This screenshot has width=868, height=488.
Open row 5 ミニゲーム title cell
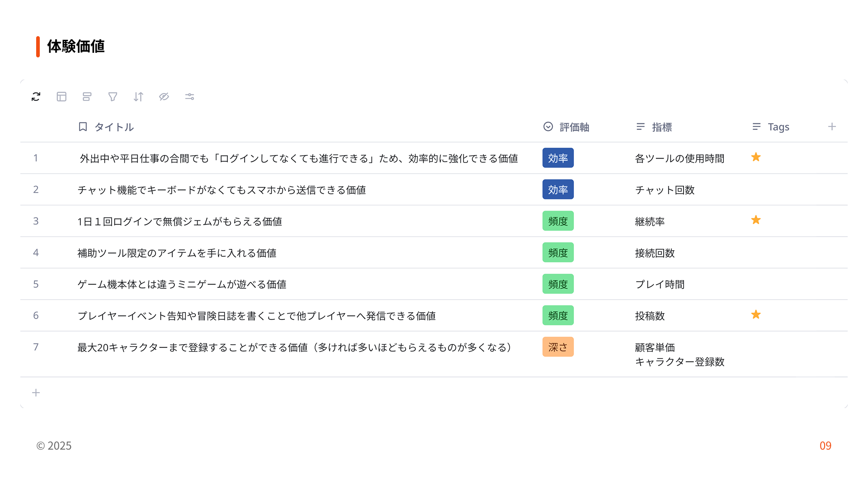[x=182, y=284]
